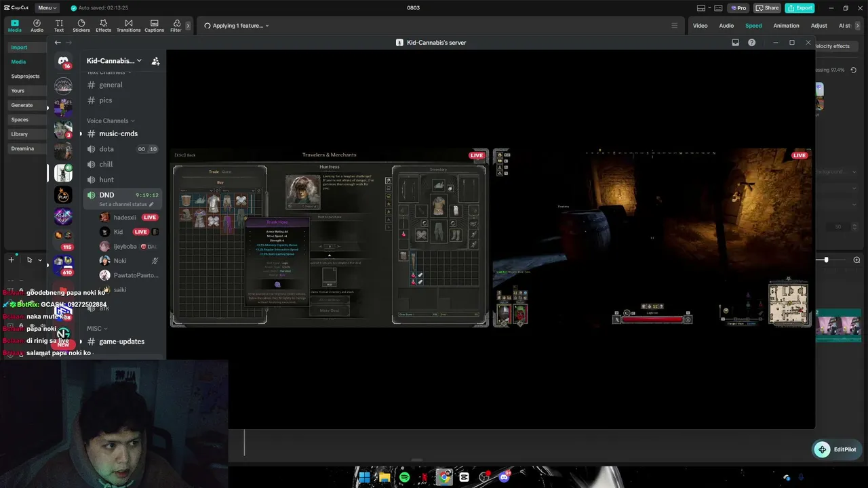Click the set channel status edit pencil

coord(151,204)
